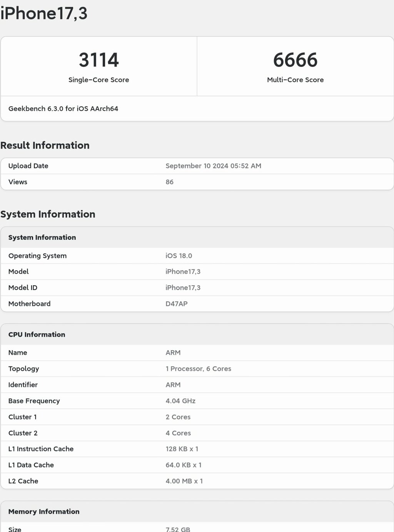Click the Views count value 86
Image resolution: width=394 pixels, height=532 pixels.
pos(169,182)
